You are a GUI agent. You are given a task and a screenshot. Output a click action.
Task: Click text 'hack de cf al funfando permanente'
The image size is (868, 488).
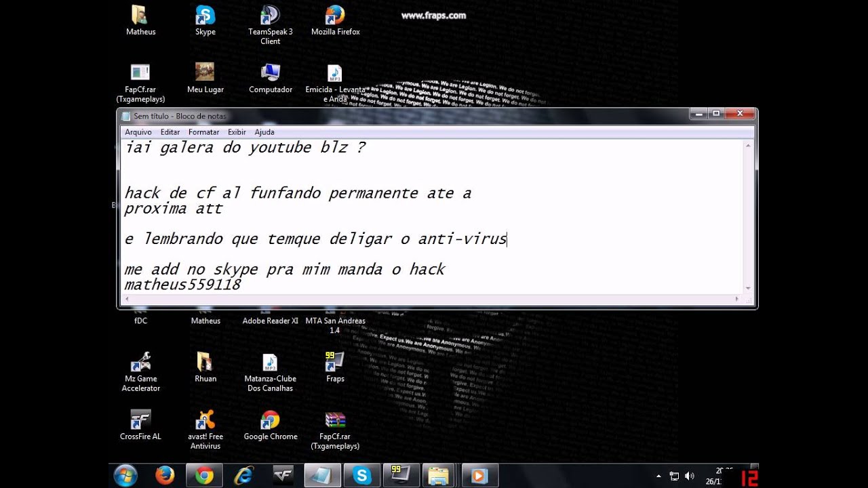pyautogui.click(x=272, y=193)
